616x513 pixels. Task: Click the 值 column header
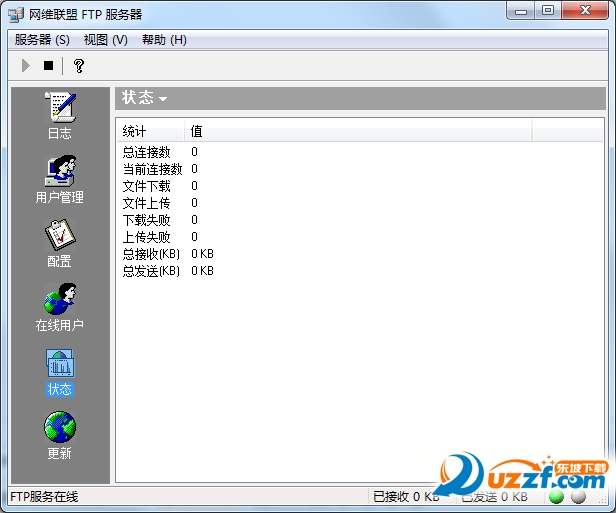(x=358, y=131)
